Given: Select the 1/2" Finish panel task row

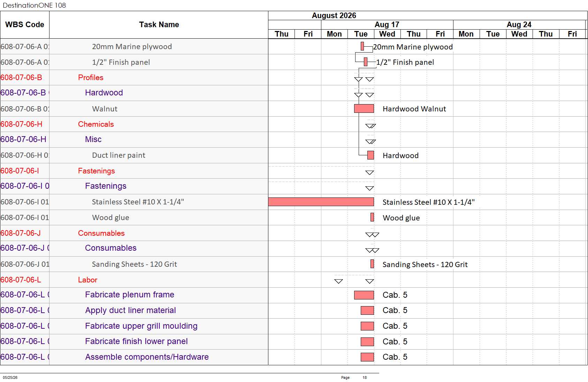Looking at the screenshot, I should [134, 62].
